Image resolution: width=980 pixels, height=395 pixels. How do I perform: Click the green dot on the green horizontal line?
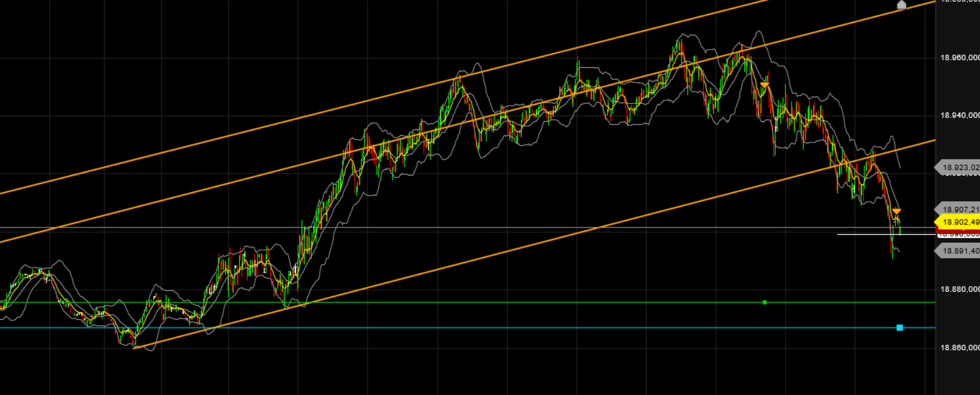(765, 302)
